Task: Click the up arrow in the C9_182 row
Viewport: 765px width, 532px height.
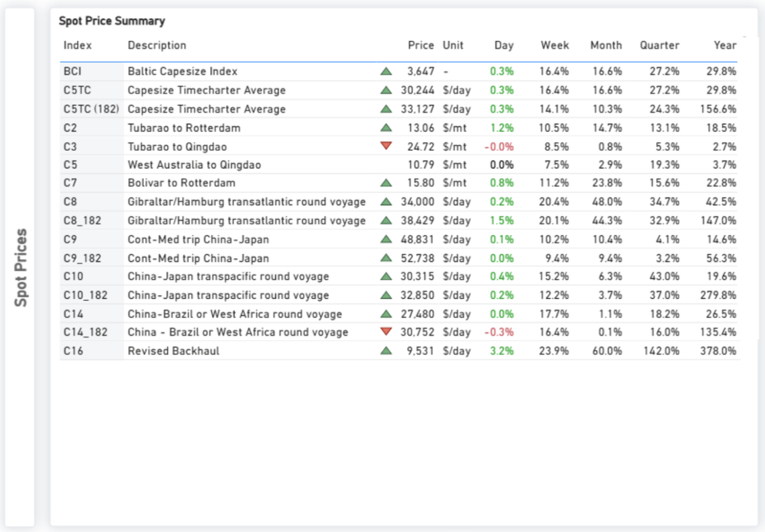Action: click(386, 258)
